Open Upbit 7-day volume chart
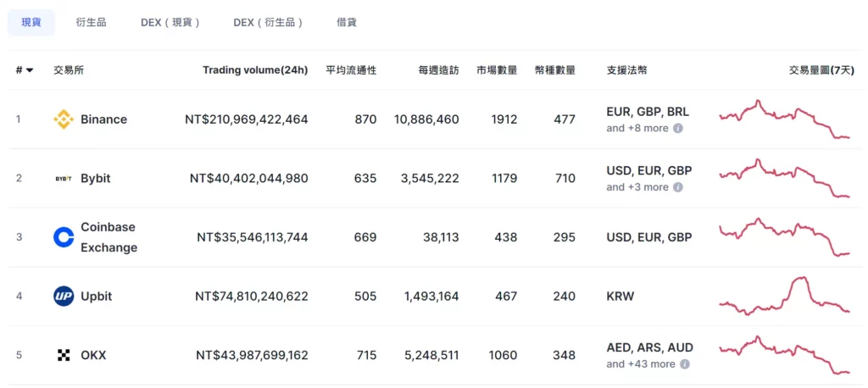The width and height of the screenshot is (868, 388). [x=784, y=296]
